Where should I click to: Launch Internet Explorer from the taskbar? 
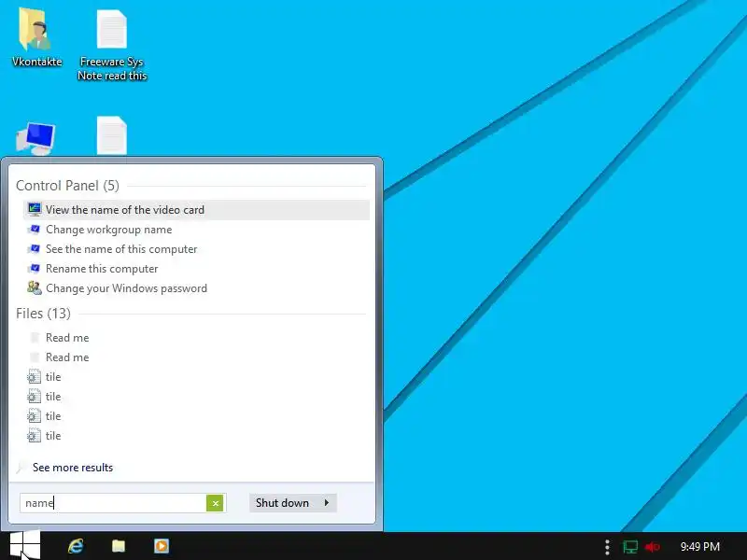[76, 546]
